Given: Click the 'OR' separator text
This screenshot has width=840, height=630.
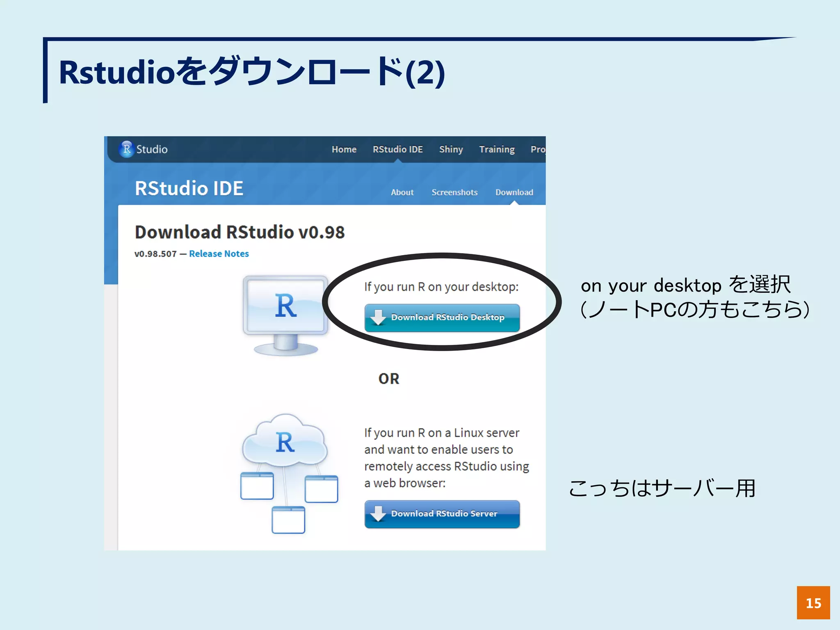Looking at the screenshot, I should point(388,379).
